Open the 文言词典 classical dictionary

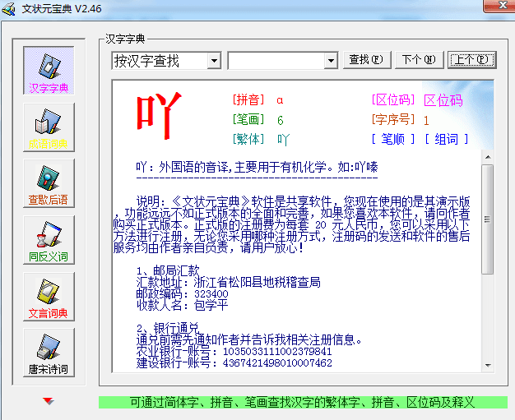click(x=49, y=297)
